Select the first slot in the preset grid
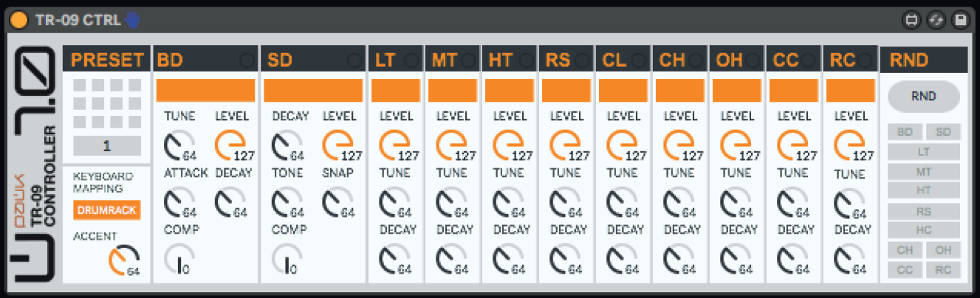 (x=79, y=86)
